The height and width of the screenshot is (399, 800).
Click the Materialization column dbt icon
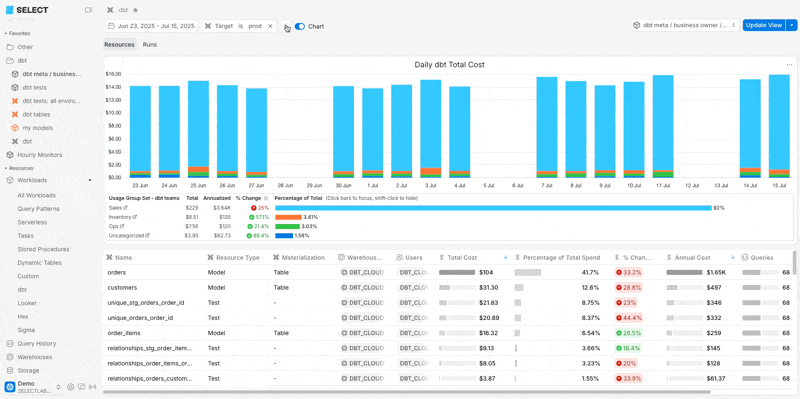(277, 258)
